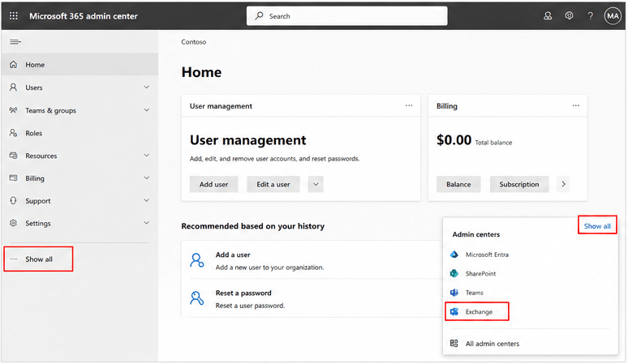Click the Balance button
The image size is (628, 364).
tap(458, 184)
